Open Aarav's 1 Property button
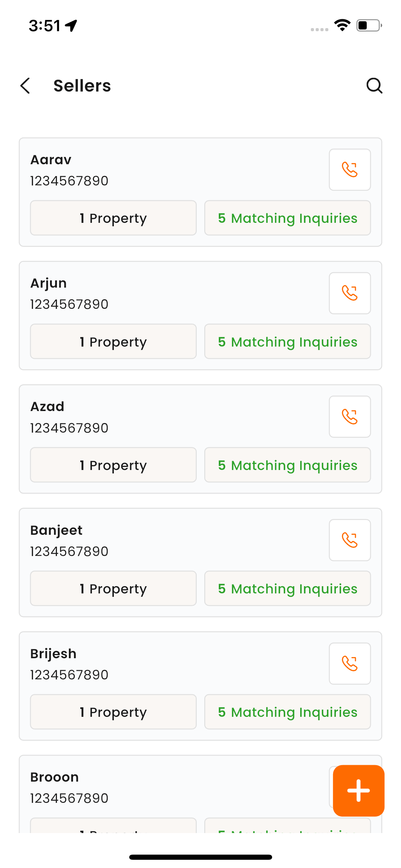 (x=113, y=218)
